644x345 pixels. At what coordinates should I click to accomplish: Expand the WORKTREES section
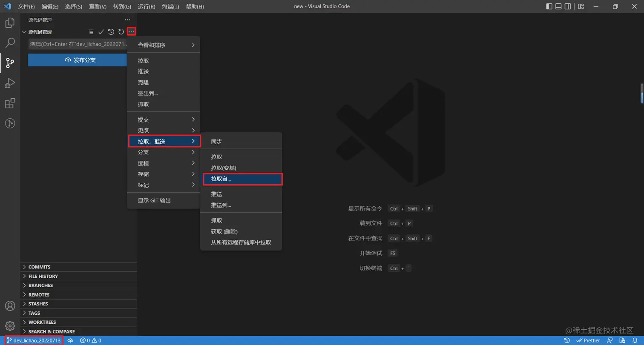pos(79,322)
